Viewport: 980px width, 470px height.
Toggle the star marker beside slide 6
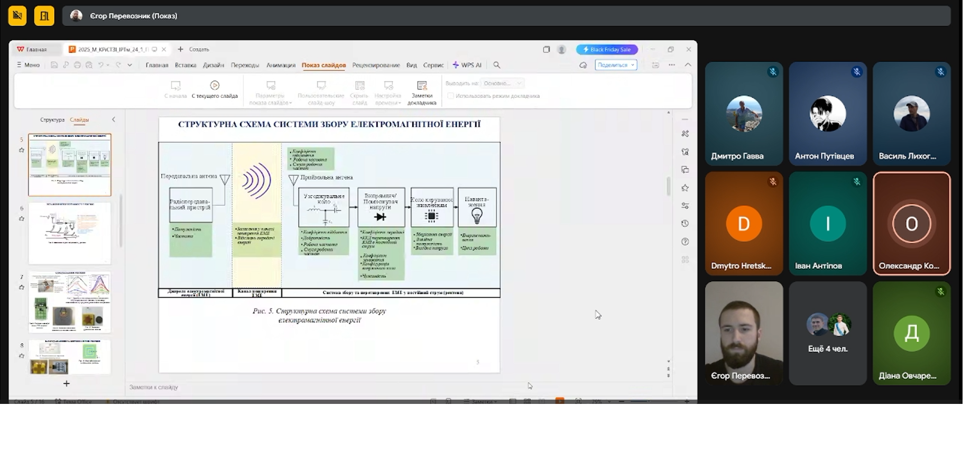pos(22,218)
